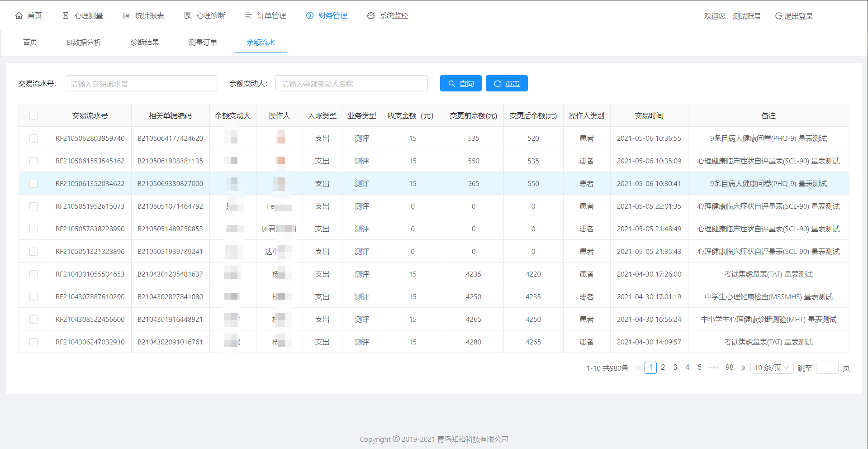Click the gauge icon for 系统监控
This screenshot has width=868, height=449.
pos(371,16)
